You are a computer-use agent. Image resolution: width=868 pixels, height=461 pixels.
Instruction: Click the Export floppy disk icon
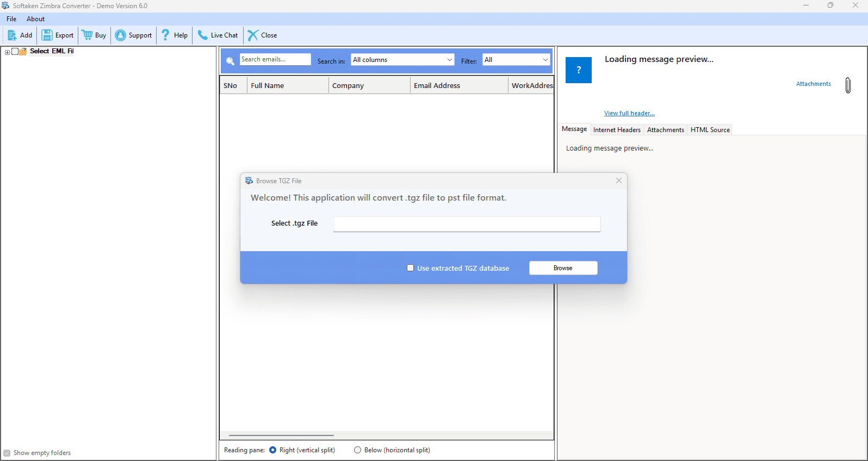[47, 35]
